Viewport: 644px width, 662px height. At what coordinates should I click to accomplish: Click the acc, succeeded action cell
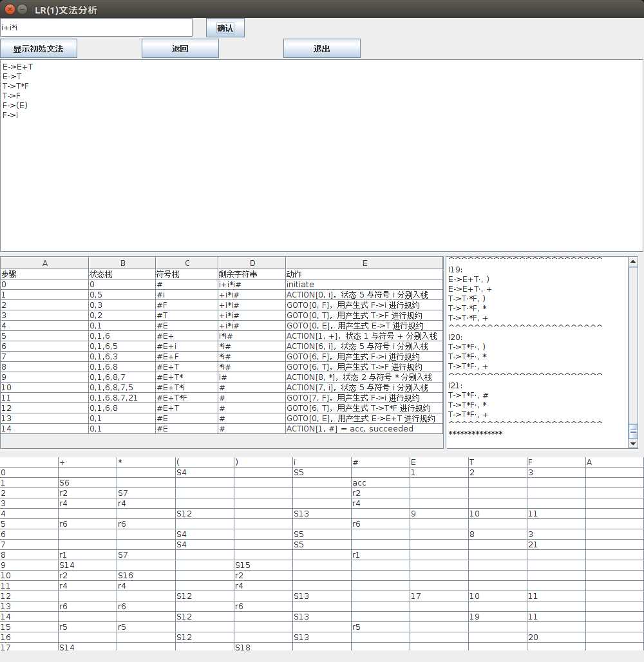tap(365, 428)
